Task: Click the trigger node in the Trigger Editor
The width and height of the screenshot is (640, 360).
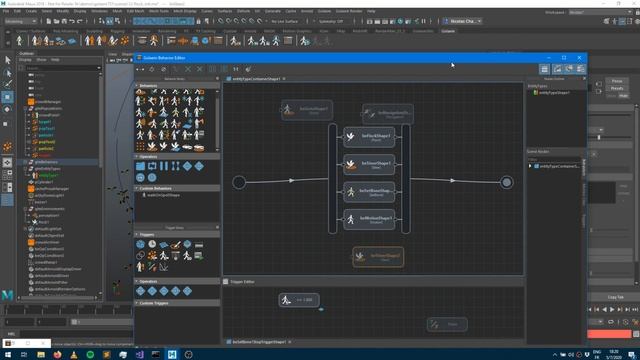Action: (x=299, y=300)
